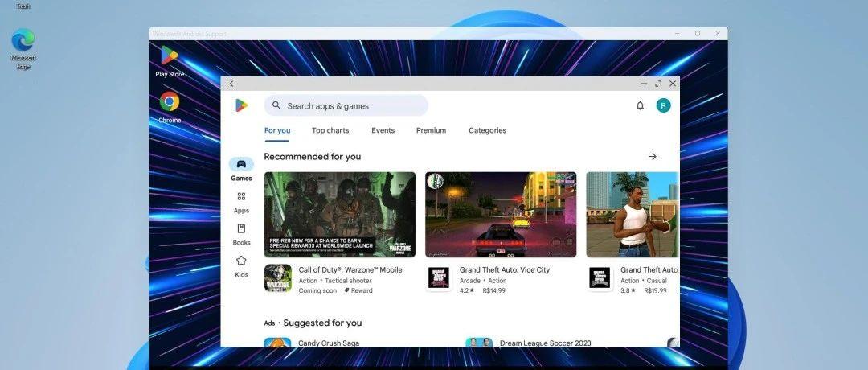Viewport: 868px width, 370px height.
Task: Switch to the Categories tab
Action: (488, 131)
